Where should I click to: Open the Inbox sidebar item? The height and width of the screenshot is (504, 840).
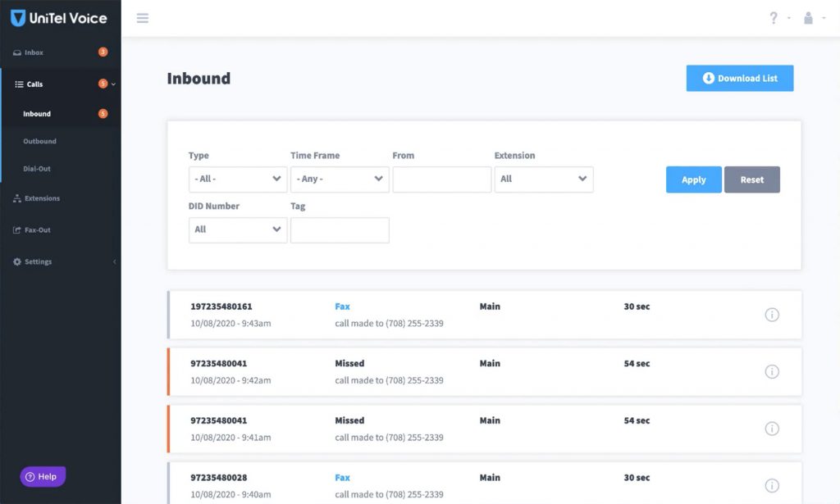tap(34, 52)
